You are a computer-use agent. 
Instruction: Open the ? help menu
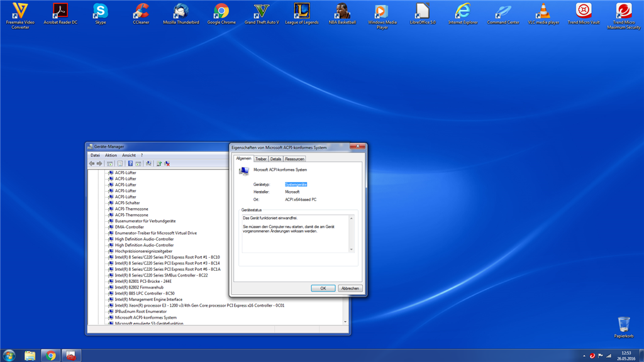click(x=142, y=155)
